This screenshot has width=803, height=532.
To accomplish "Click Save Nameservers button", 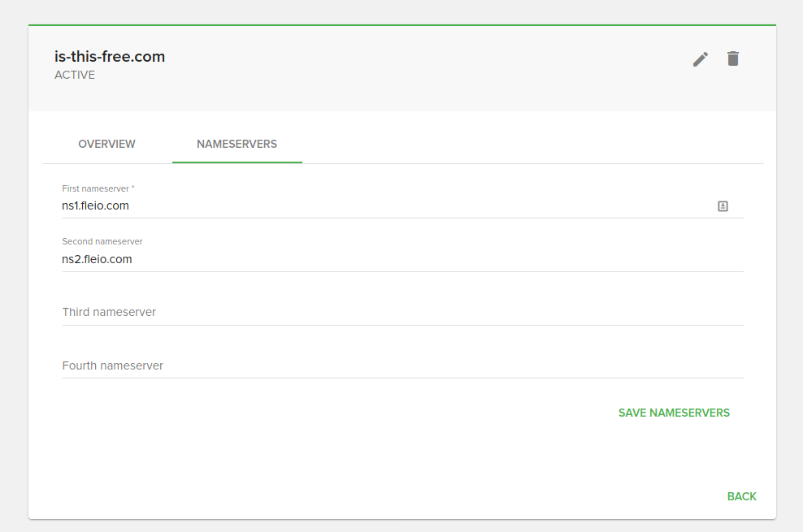I will 674,413.
